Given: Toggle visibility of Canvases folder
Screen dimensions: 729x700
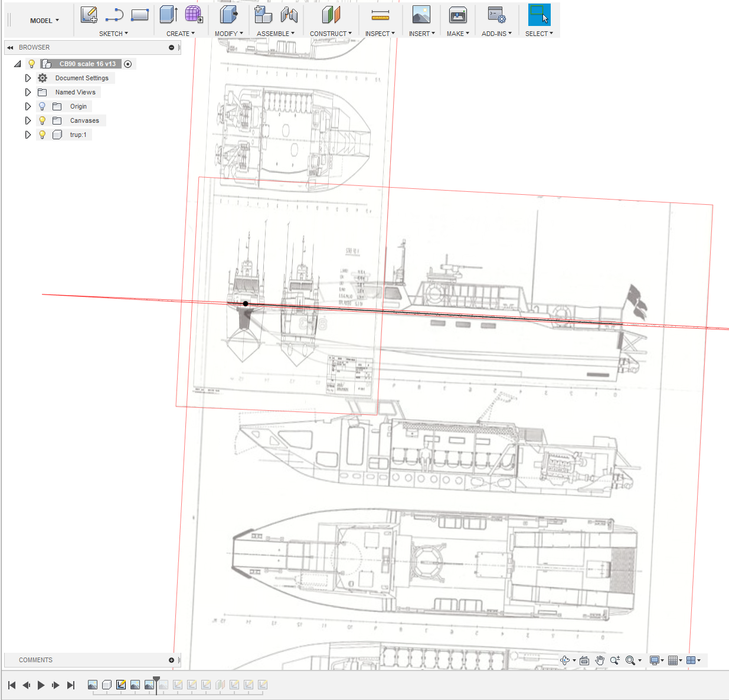Looking at the screenshot, I should [x=43, y=120].
